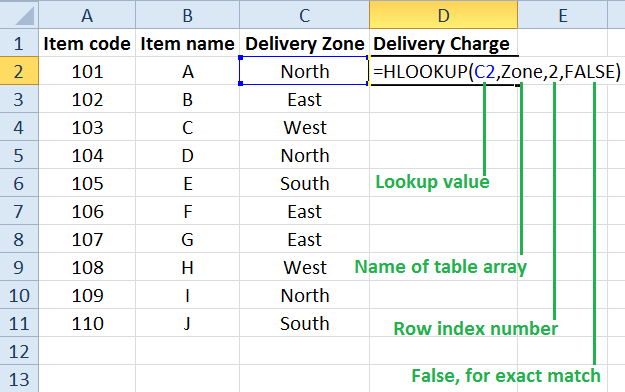The width and height of the screenshot is (625, 392).
Task: Select cell containing item code 107
Action: [87, 238]
